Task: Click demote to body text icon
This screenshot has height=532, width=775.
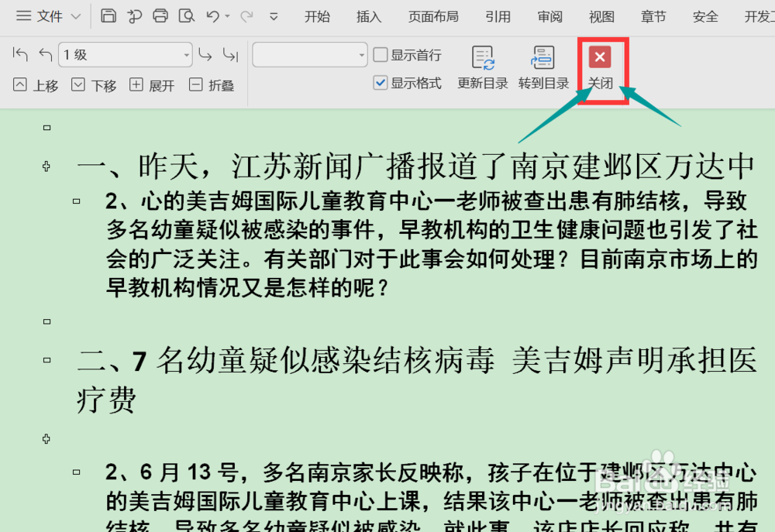Action: pyautogui.click(x=231, y=54)
